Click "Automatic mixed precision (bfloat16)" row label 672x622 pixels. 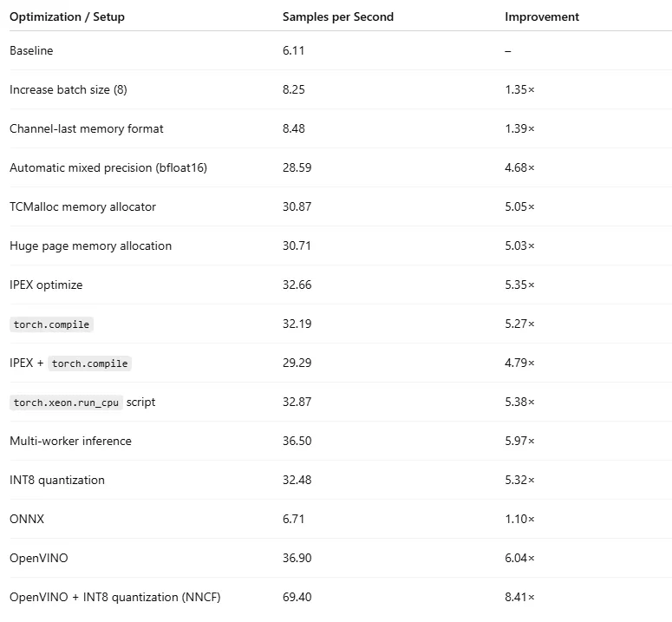pos(108,167)
